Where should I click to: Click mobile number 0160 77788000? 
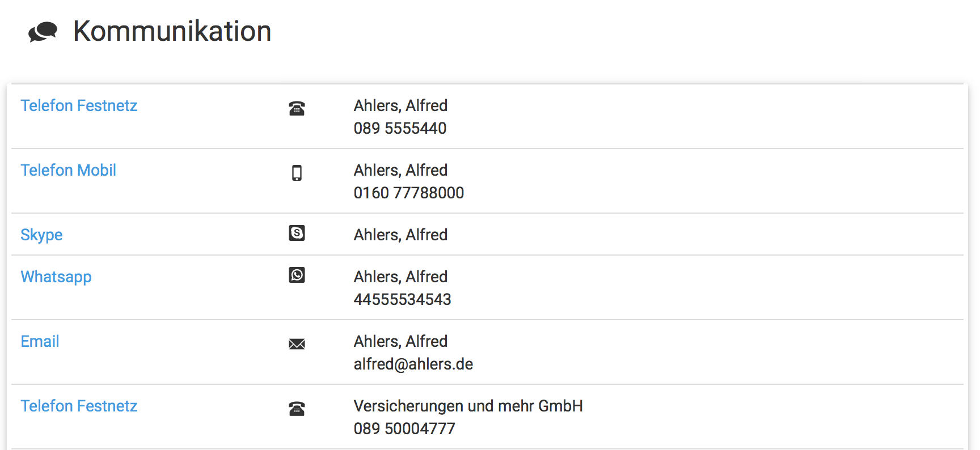click(x=408, y=193)
